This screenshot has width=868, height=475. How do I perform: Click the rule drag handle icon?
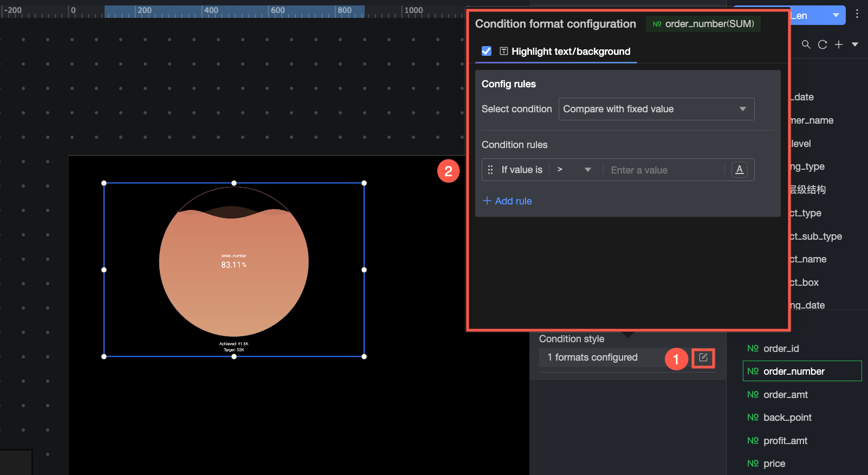tap(490, 170)
